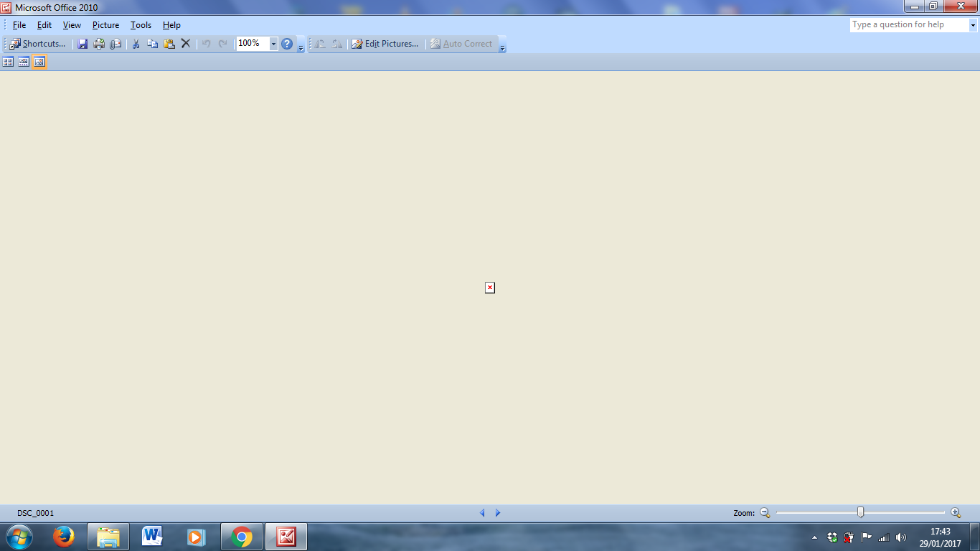
Task: Click the Edit Pictures... button
Action: tap(385, 44)
